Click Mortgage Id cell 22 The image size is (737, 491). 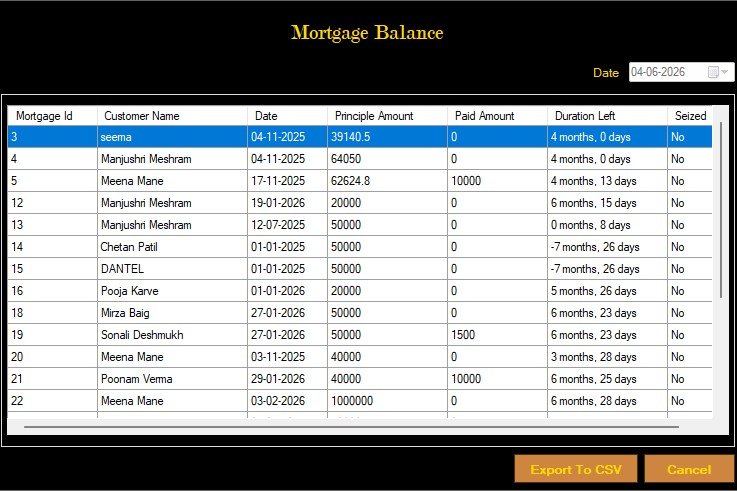click(52, 401)
